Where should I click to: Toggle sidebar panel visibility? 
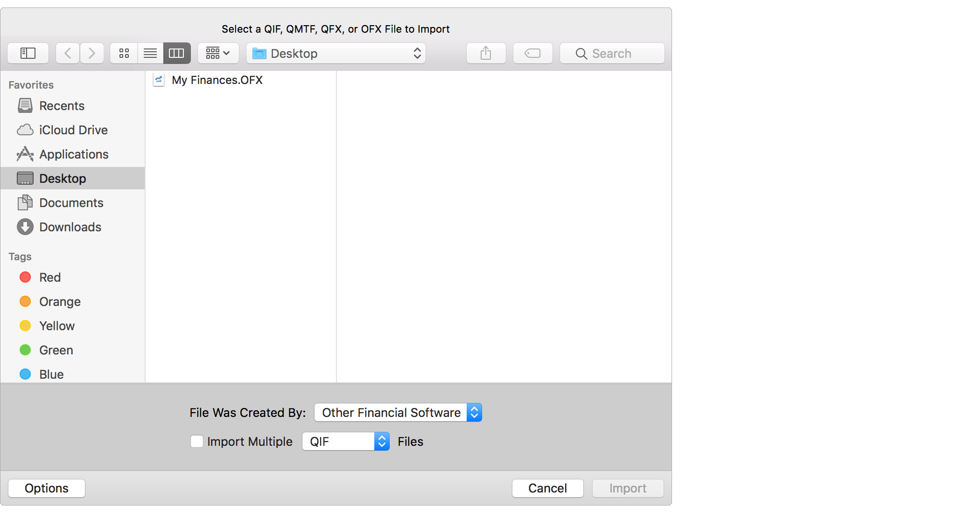click(28, 53)
